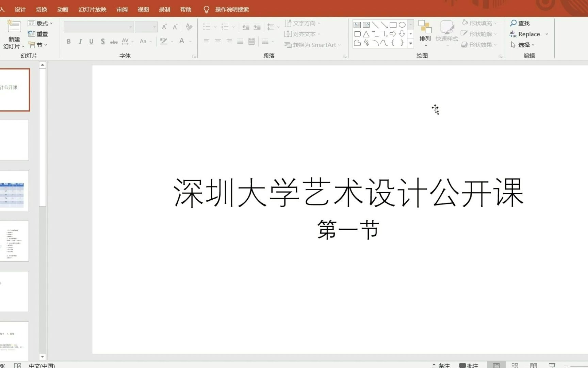Toggle Italic formatting button
This screenshot has width=588, height=368.
tap(80, 42)
